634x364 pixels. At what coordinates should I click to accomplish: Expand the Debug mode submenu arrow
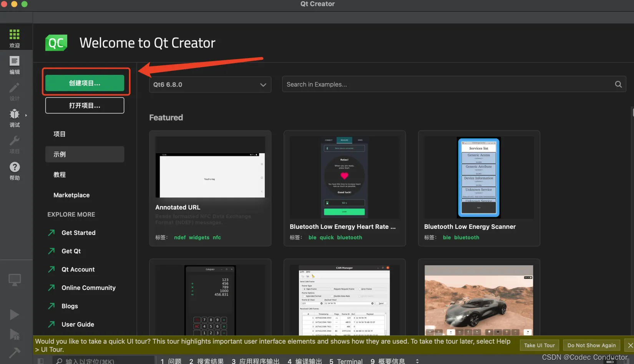[26, 115]
